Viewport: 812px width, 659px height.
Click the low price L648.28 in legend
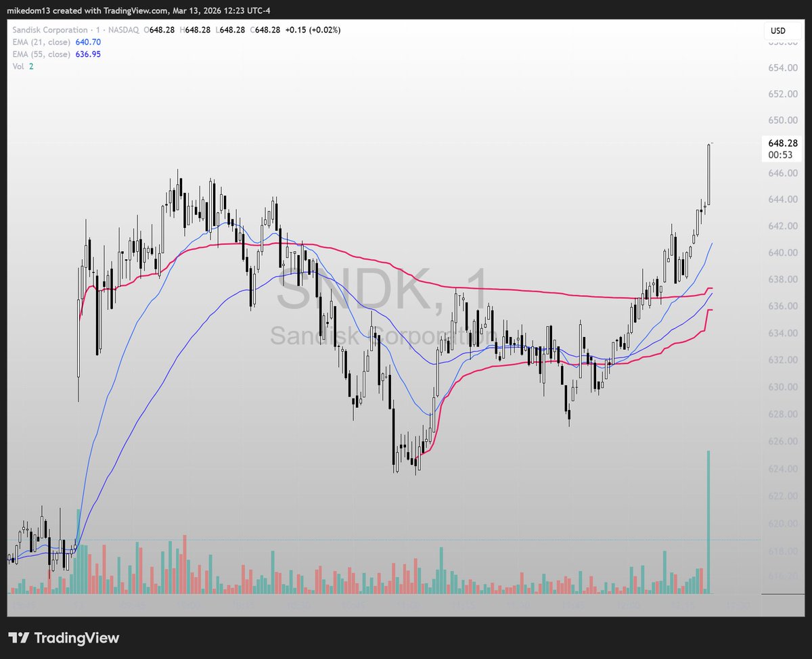tap(231, 30)
